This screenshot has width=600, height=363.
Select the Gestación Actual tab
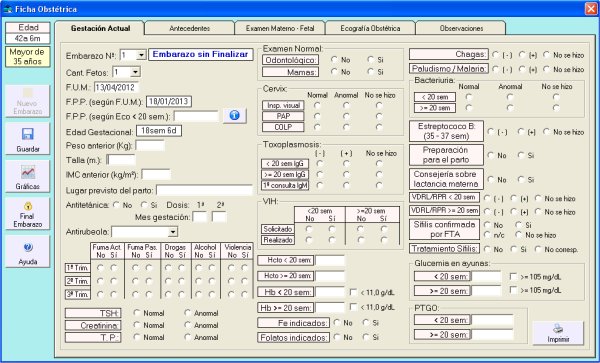[x=100, y=28]
